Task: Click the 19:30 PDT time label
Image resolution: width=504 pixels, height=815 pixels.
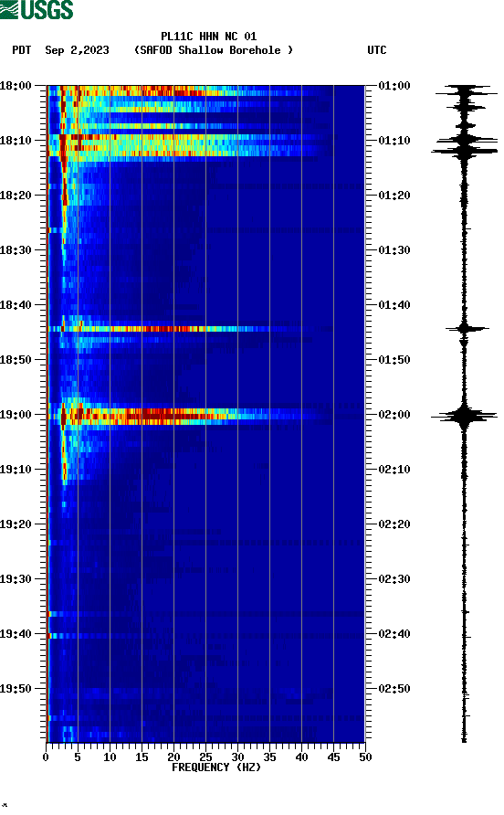Action: [16, 579]
